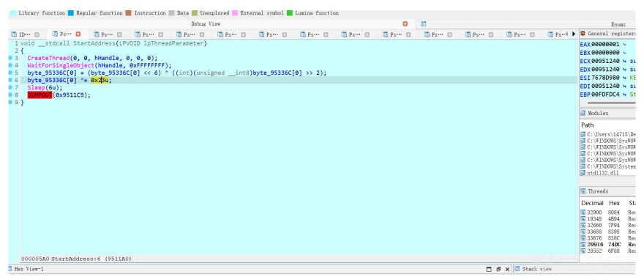Click the Modules panel icon
The height and width of the screenshot is (277, 644).
(x=583, y=113)
